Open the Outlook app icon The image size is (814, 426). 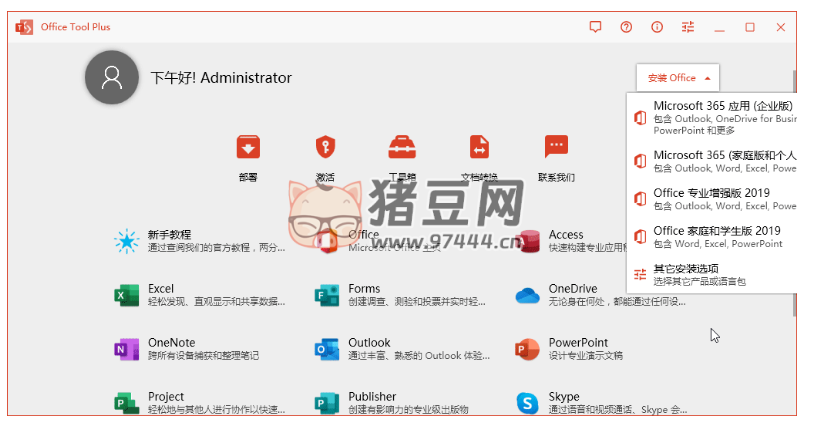327,349
